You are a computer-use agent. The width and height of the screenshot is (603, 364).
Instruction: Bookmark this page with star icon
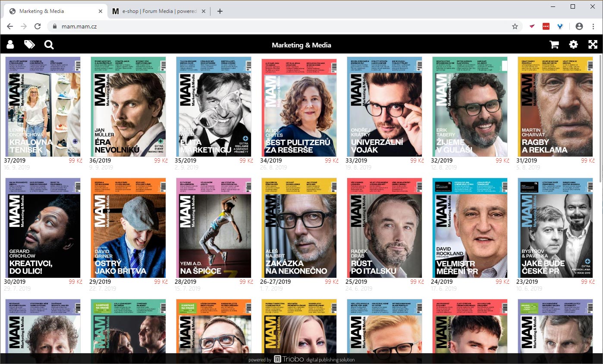pyautogui.click(x=515, y=26)
